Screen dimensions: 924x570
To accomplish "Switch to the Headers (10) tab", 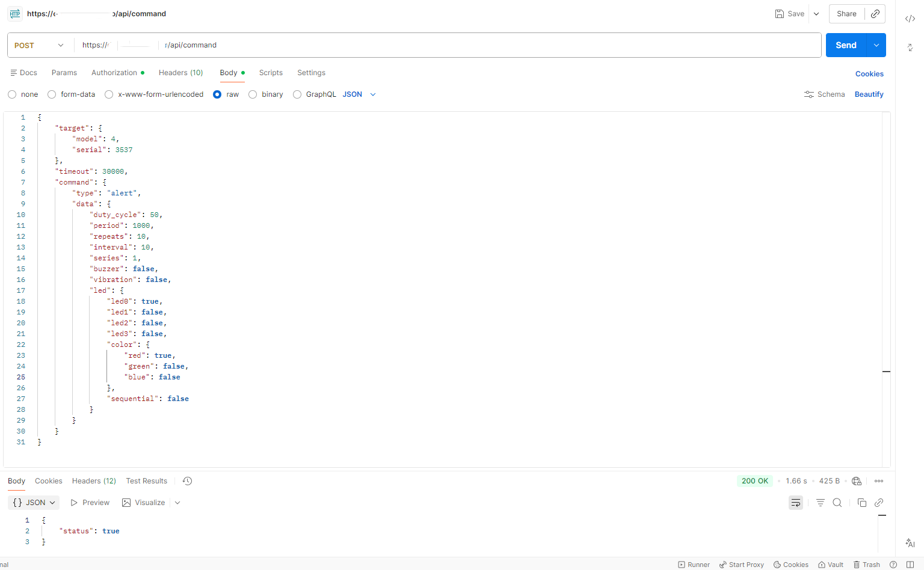I will point(180,73).
